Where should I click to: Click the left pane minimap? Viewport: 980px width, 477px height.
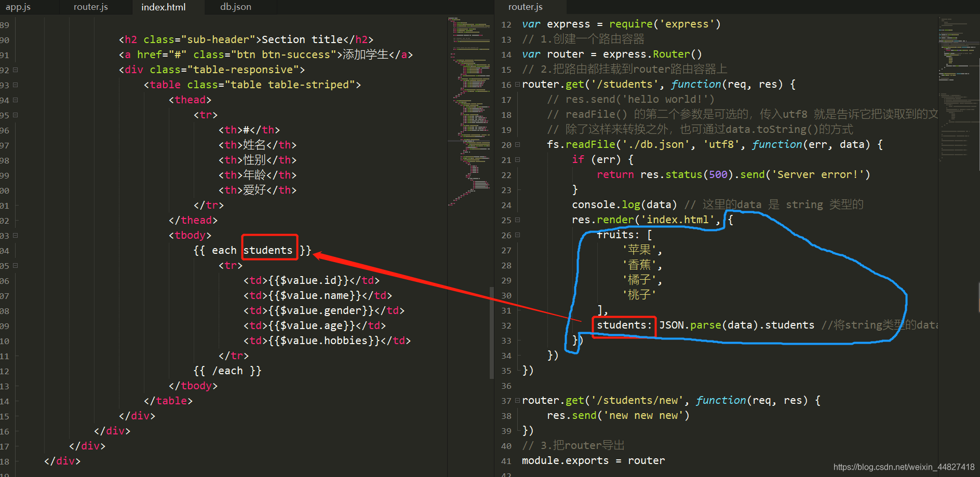click(x=469, y=112)
